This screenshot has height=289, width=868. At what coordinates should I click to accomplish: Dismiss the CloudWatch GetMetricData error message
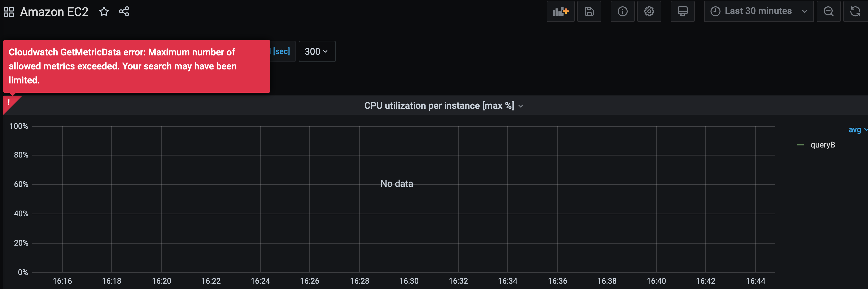pos(135,66)
